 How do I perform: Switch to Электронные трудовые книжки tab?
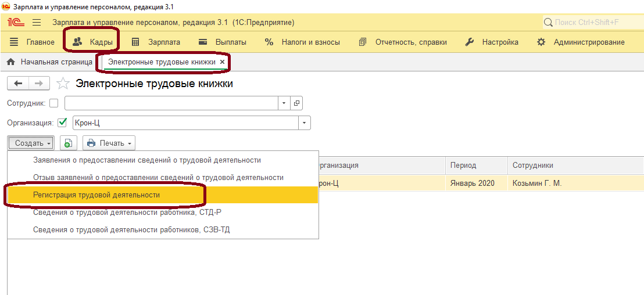pyautogui.click(x=161, y=62)
